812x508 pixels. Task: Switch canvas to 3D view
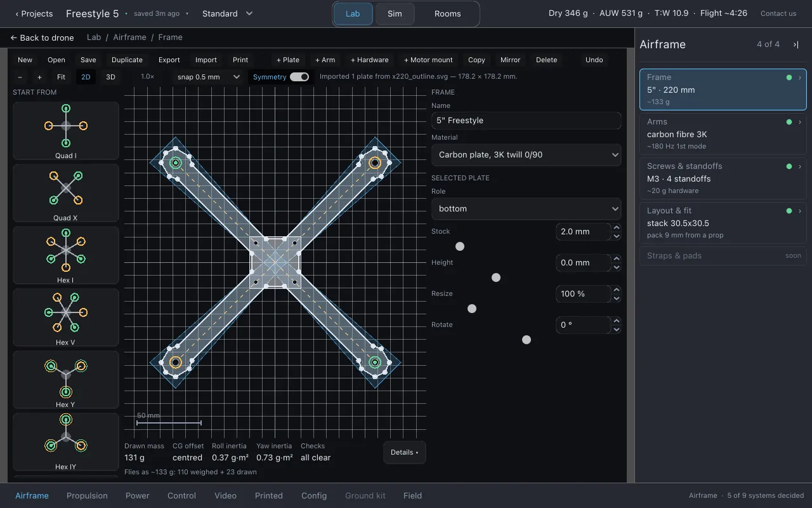tap(110, 77)
